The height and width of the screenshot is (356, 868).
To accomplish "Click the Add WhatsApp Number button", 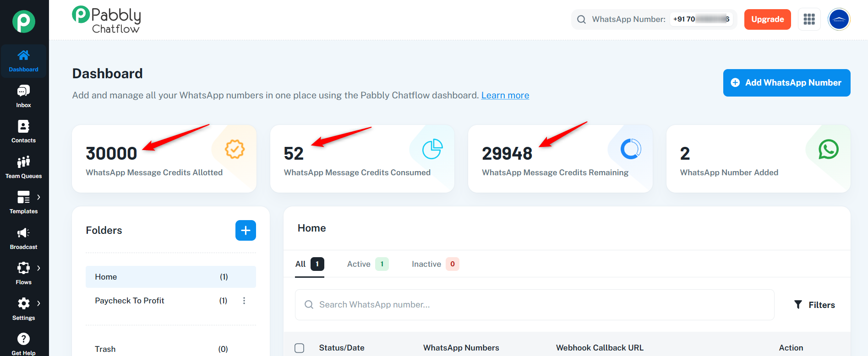I will (x=786, y=83).
